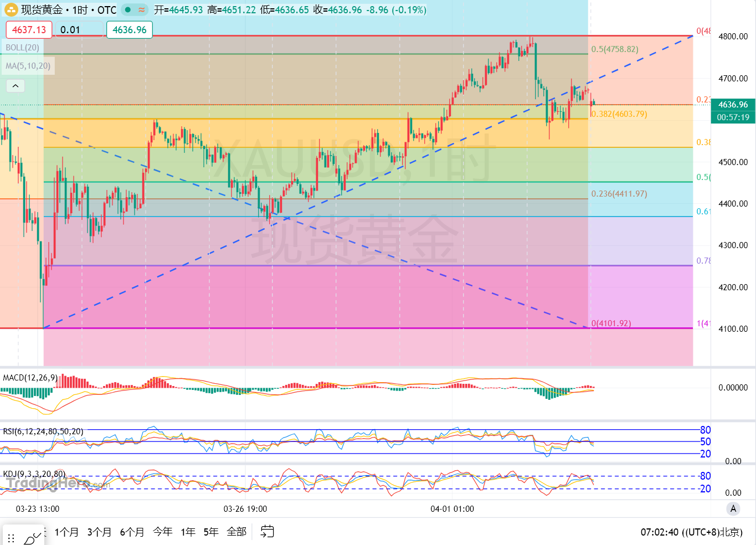The width and height of the screenshot is (756, 545).
Task: Click the MACD(12,26,9) indicator title
Action: point(30,378)
